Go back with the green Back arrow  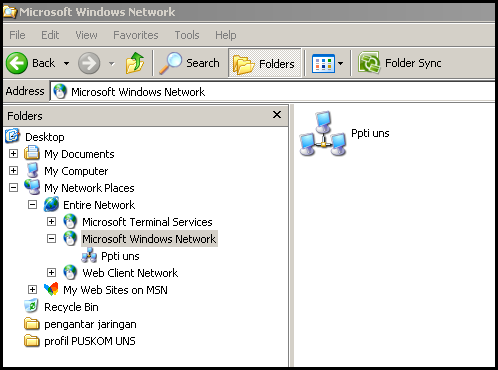[x=17, y=63]
